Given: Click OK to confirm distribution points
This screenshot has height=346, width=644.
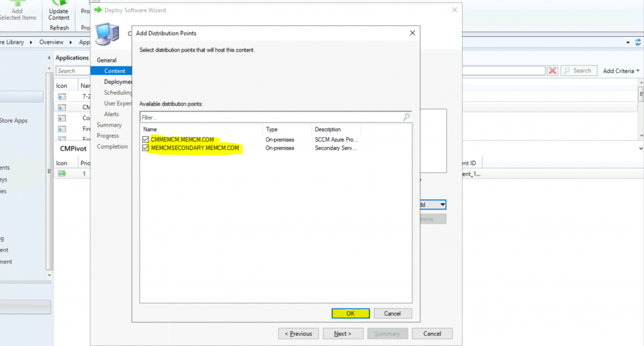Looking at the screenshot, I should 350,313.
